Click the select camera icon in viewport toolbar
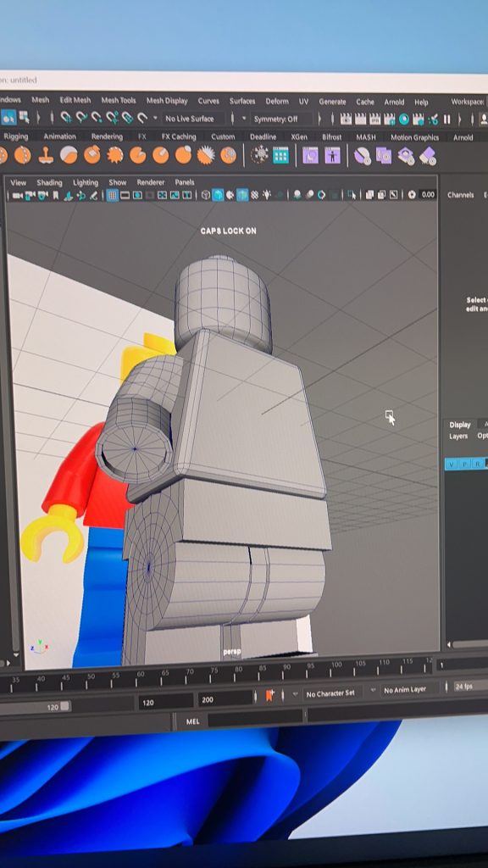Image resolution: width=488 pixels, height=868 pixels. (x=17, y=196)
